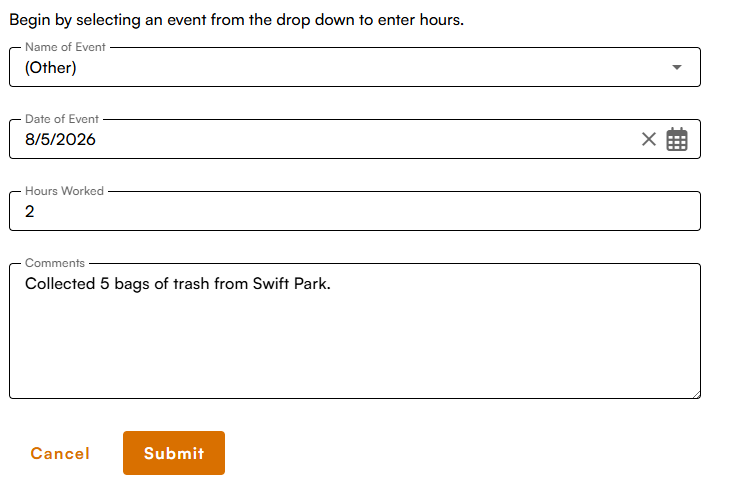This screenshot has height=484, width=741.
Task: Click into the Comments text area
Action: (355, 331)
